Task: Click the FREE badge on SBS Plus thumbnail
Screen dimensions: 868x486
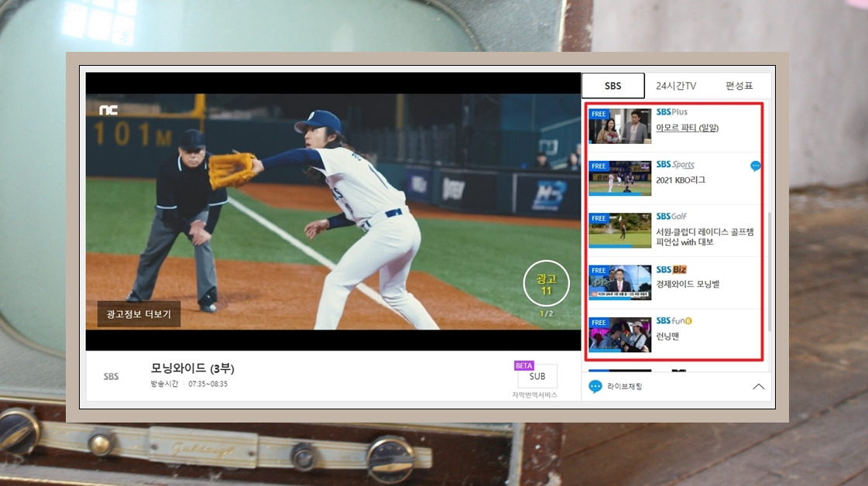Action: click(x=599, y=114)
